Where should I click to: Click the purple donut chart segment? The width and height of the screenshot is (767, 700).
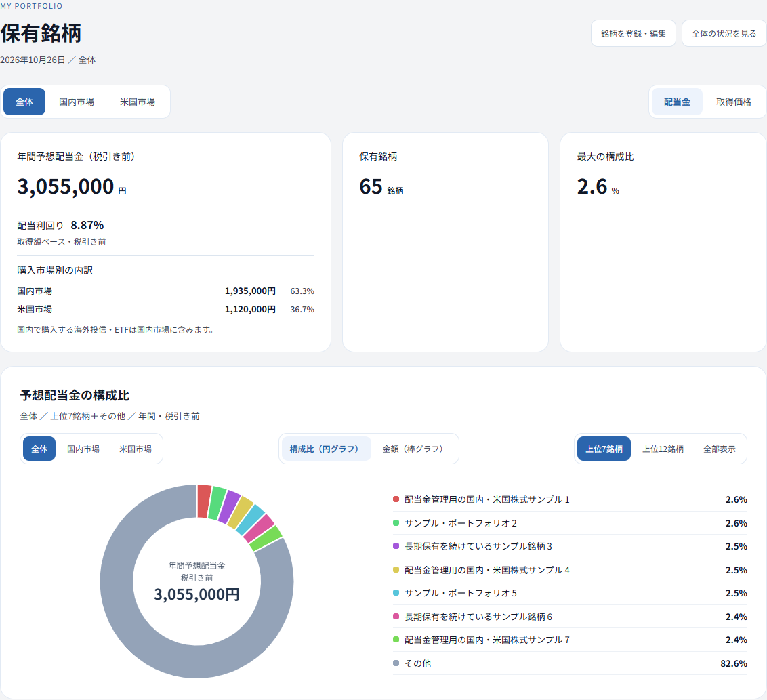[x=230, y=507]
